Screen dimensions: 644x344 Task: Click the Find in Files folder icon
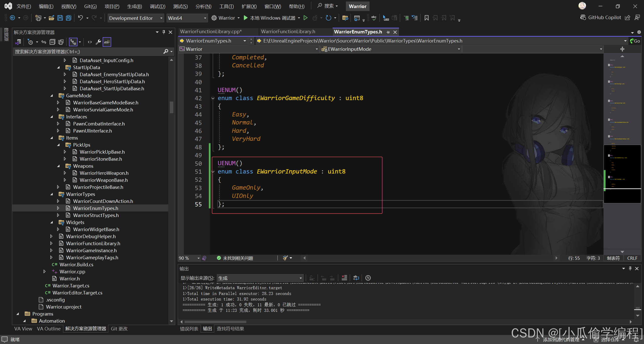[x=345, y=18]
